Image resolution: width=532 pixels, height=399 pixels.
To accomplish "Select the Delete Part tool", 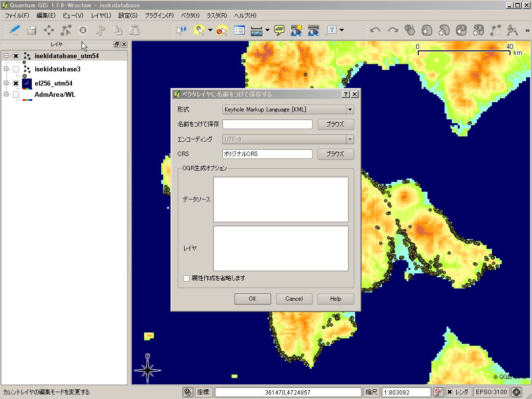I will 478,30.
